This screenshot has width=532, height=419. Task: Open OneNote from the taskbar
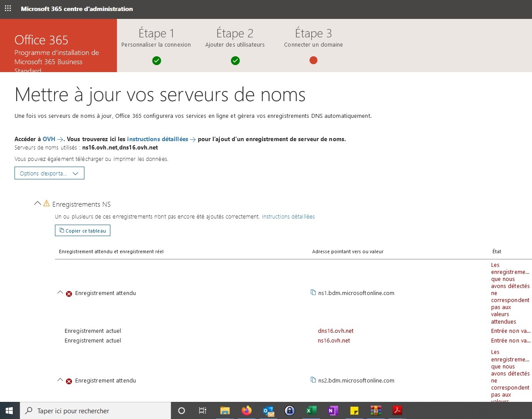pos(333,411)
